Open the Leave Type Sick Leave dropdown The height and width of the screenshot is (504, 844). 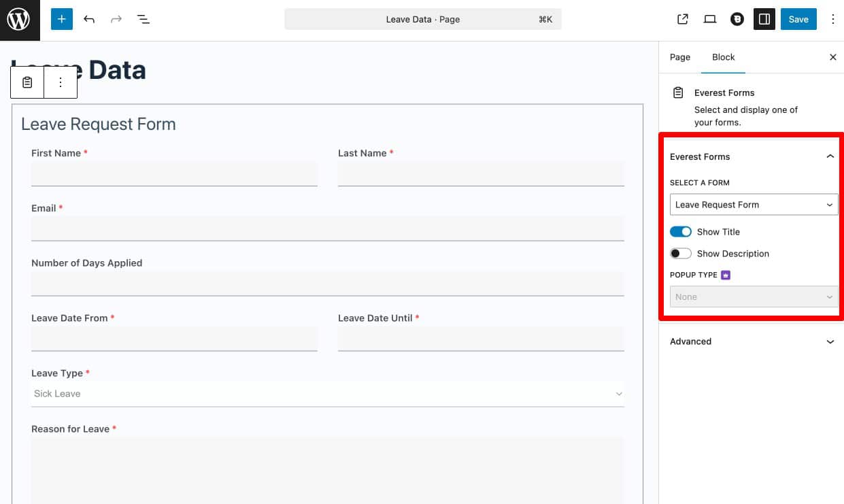(x=328, y=394)
